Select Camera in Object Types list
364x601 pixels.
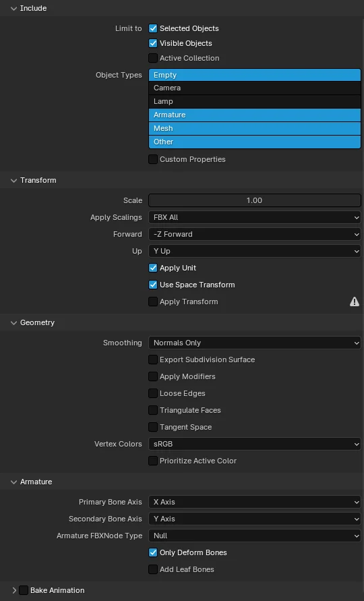point(254,88)
